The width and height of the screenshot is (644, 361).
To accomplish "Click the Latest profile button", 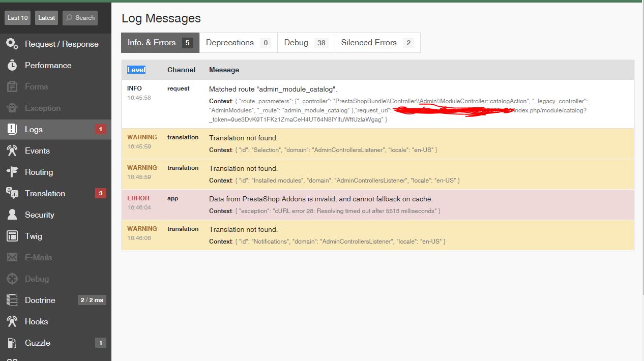I will 46,18.
